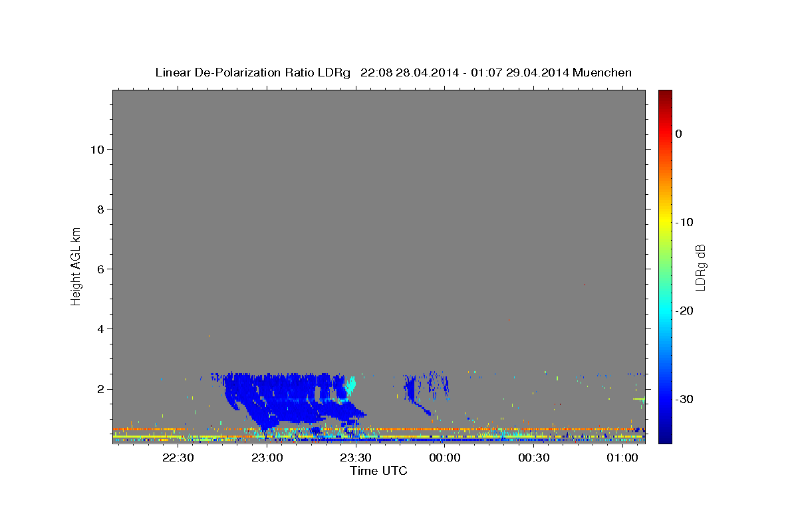Click the yellow -10 region of colorbar
The height and width of the screenshot is (532, 798).
coord(665,222)
